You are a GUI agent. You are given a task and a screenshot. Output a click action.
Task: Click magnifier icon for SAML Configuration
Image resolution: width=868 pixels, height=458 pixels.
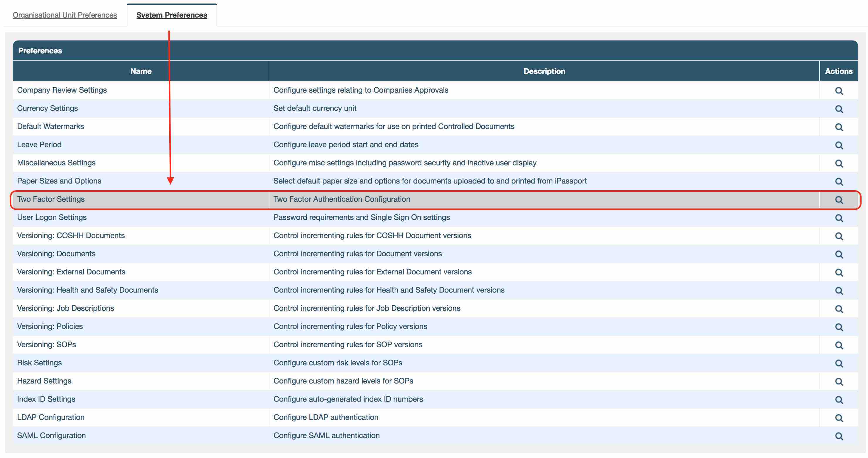tap(839, 436)
